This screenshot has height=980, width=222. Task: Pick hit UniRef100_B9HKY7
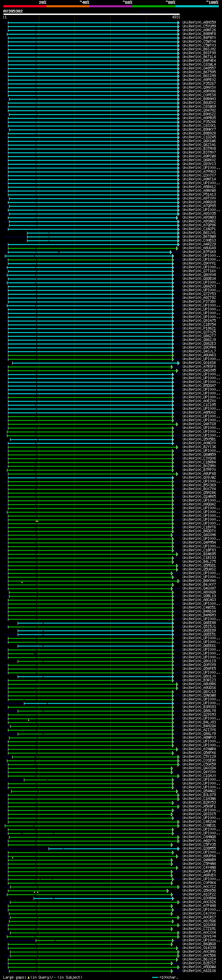click(199, 129)
